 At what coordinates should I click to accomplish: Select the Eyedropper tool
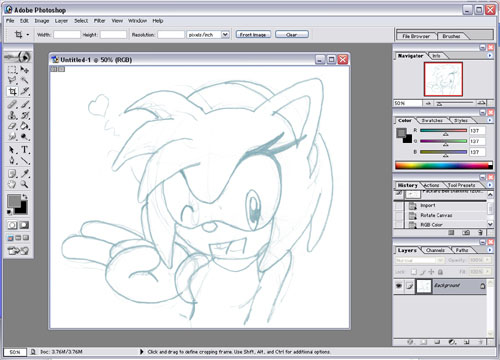(x=25, y=174)
